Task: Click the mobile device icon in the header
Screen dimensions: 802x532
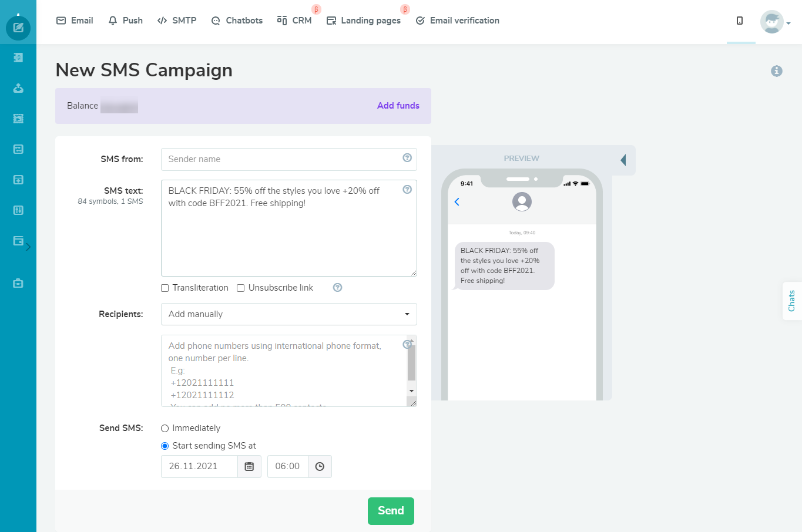Action: (740, 20)
